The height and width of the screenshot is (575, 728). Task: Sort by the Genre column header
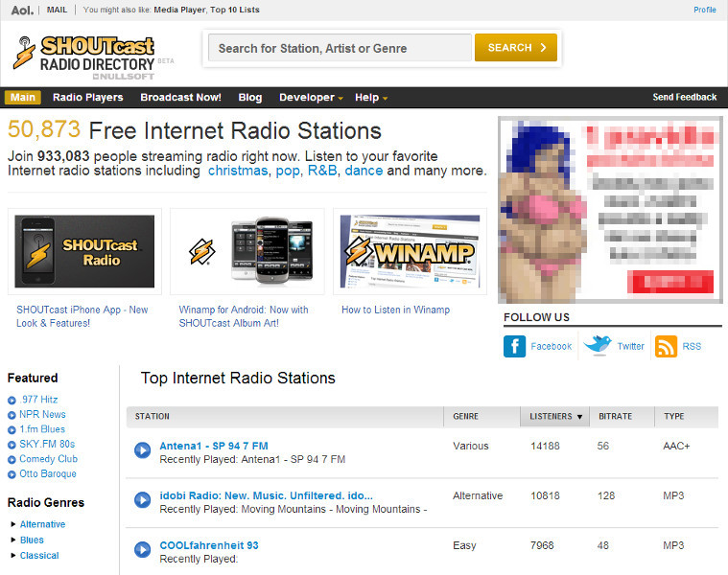click(x=481, y=417)
